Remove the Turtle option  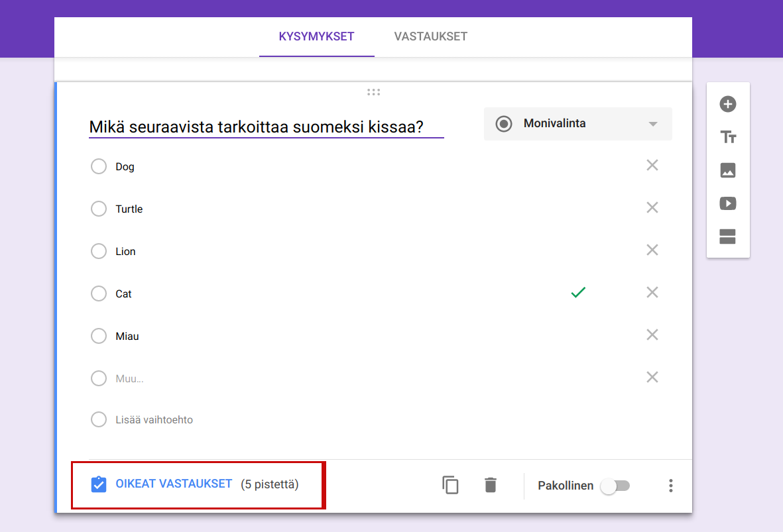[652, 208]
